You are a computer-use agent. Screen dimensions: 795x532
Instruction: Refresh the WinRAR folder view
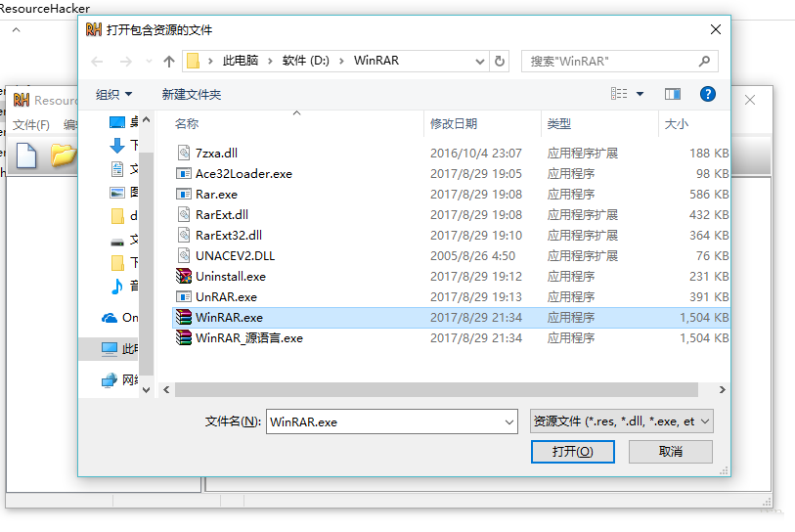click(500, 62)
